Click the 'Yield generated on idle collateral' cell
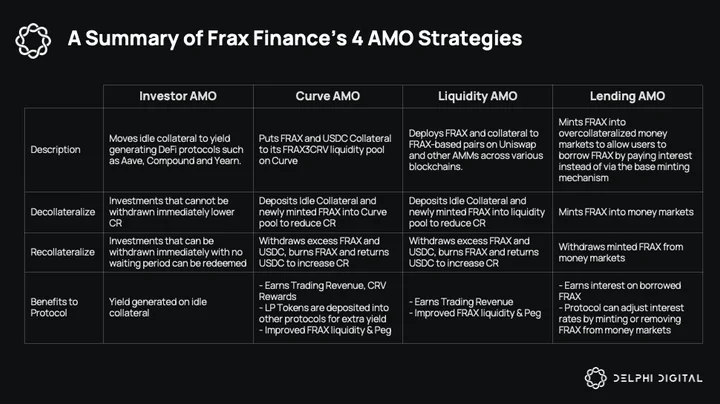Image resolution: width=720 pixels, height=404 pixels. click(178, 308)
